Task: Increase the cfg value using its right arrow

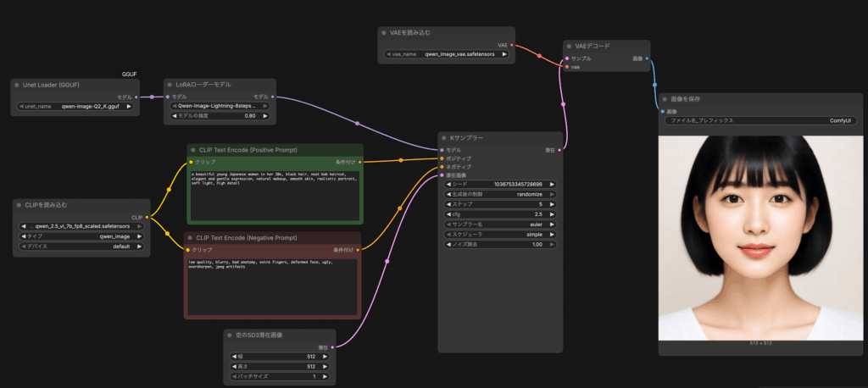Action: pos(555,215)
